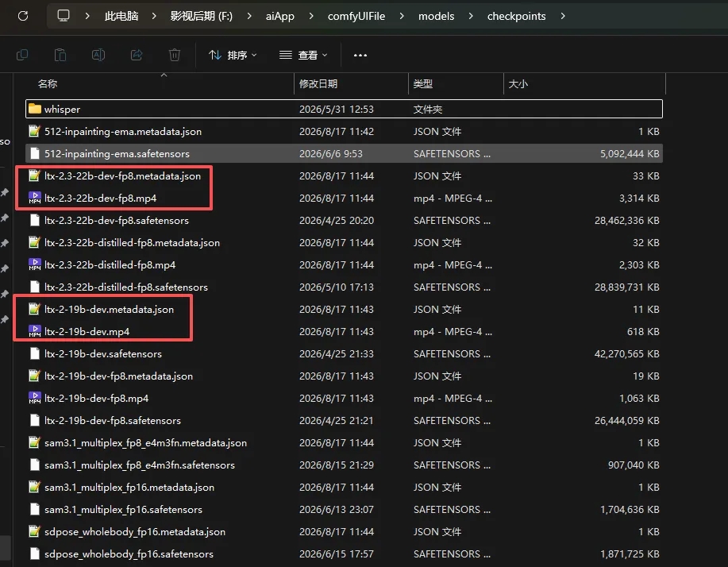Go to 此电脑 breadcrumb
The height and width of the screenshot is (567, 728).
pos(121,16)
